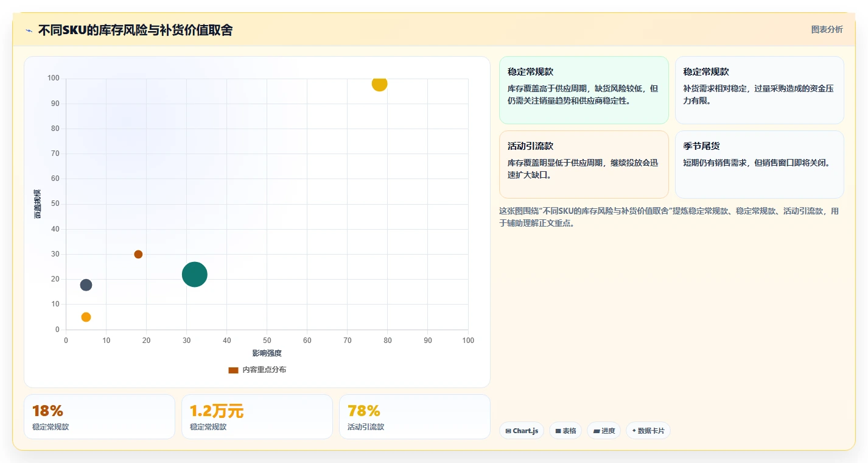Open the 稳定常规款 card about 补货需求
The height and width of the screenshot is (463, 868).
(760, 90)
